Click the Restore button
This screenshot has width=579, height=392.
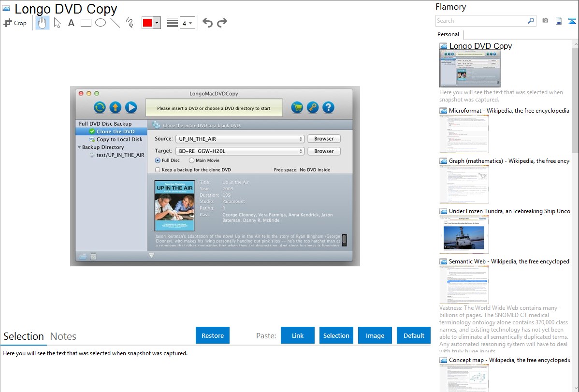point(213,335)
